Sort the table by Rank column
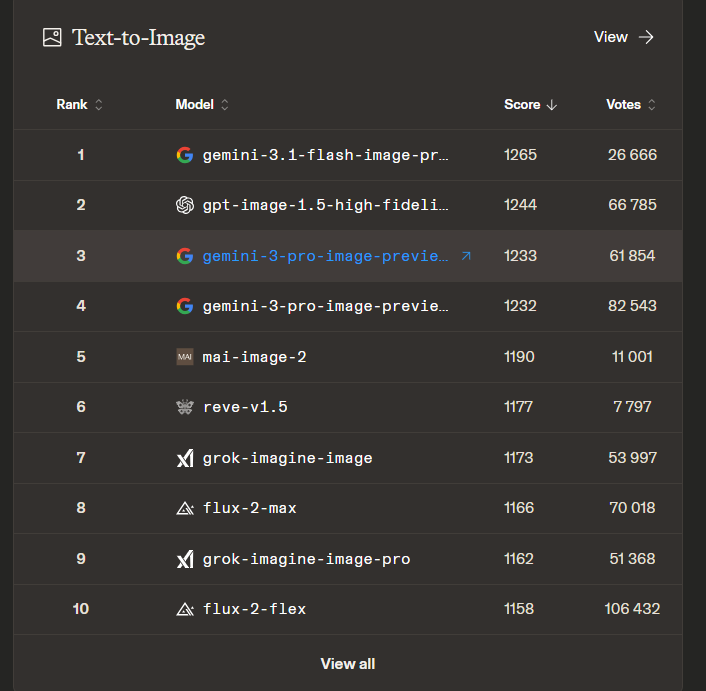Viewport: 706px width, 691px height. tap(80, 104)
